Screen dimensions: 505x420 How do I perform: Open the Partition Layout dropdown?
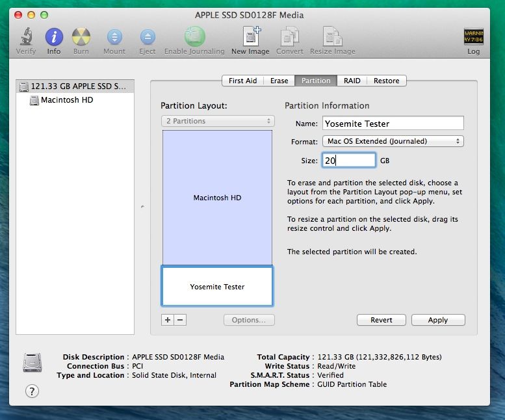(218, 121)
